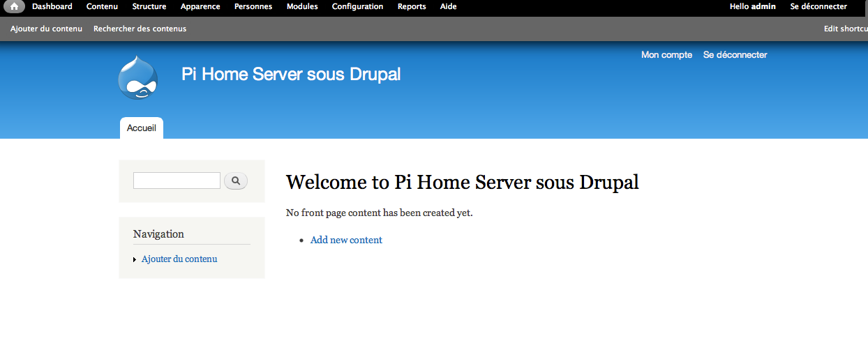Click the home icon in admin toolbar
The image size is (868, 345).
click(x=15, y=7)
